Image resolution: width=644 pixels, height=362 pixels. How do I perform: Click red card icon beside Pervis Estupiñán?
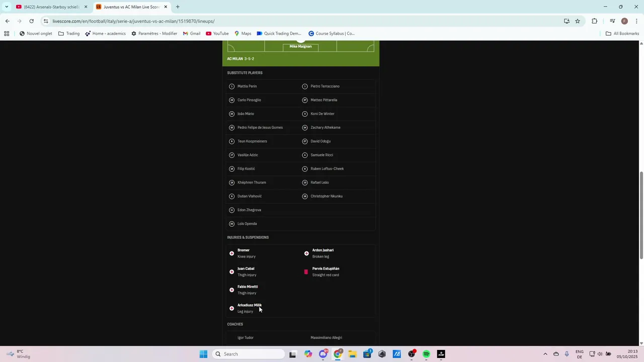point(306,272)
